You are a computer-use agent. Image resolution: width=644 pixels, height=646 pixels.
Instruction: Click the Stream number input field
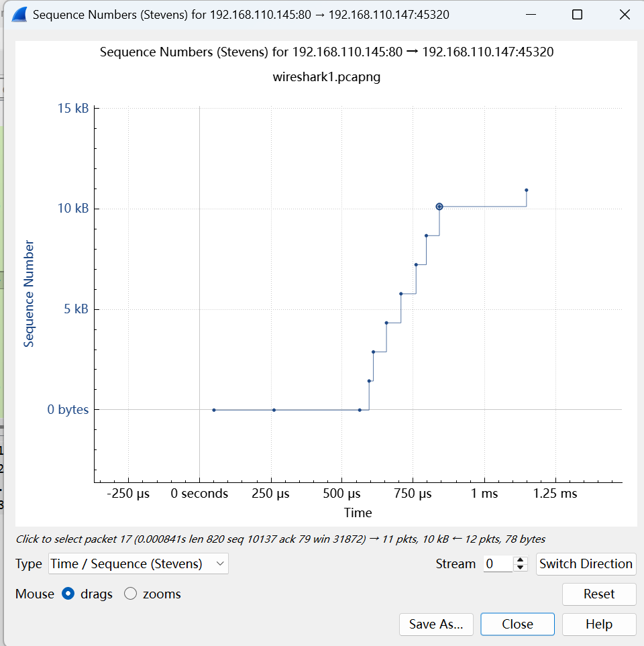tap(497, 563)
